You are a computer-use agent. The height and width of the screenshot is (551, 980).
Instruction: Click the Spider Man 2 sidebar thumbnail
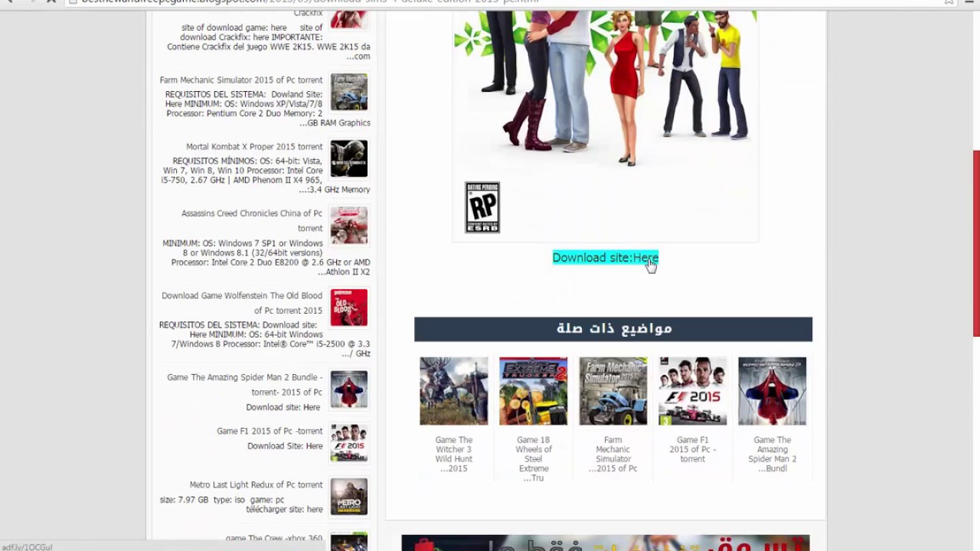349,390
